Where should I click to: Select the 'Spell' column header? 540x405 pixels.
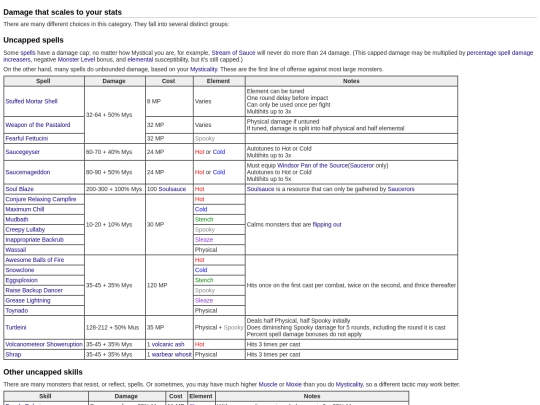click(x=43, y=81)
